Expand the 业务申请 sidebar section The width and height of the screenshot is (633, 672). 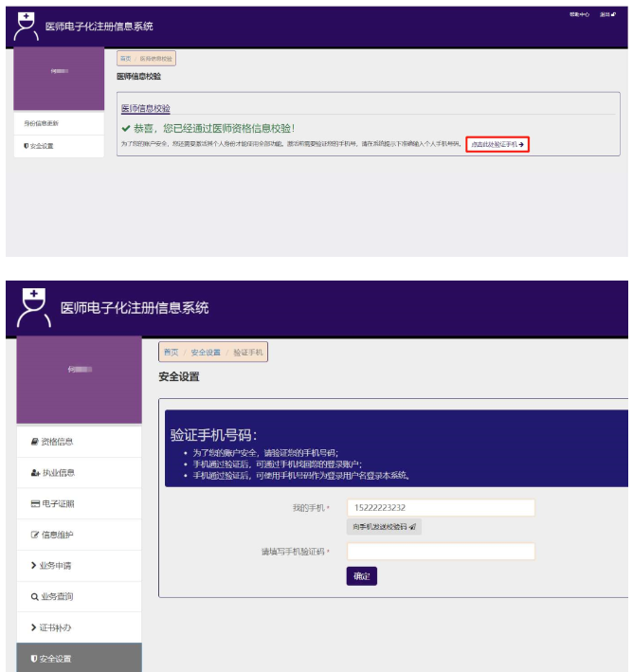(x=56, y=566)
